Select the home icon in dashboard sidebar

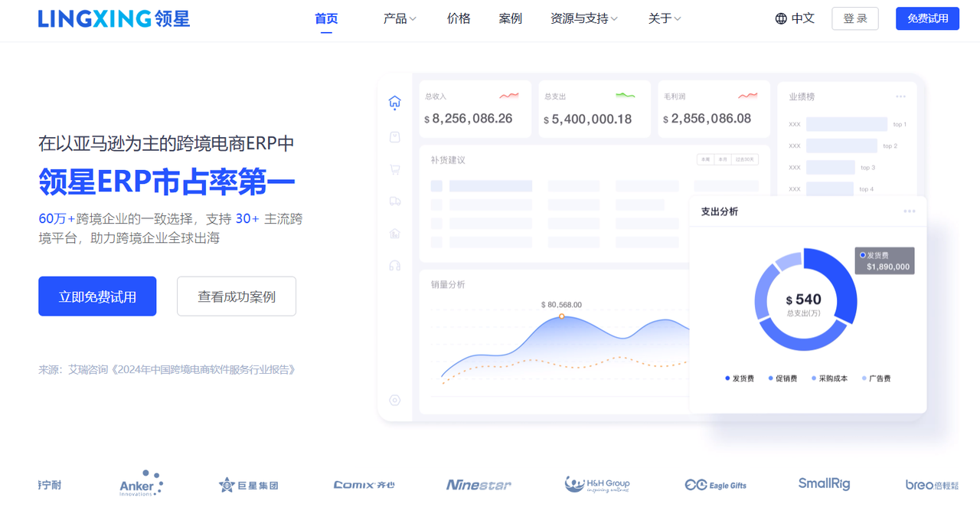coord(395,102)
